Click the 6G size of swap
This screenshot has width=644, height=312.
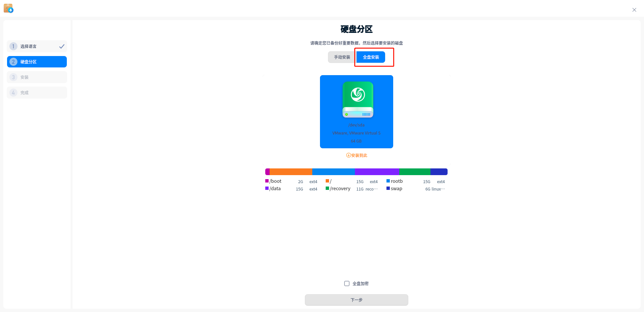(x=428, y=189)
